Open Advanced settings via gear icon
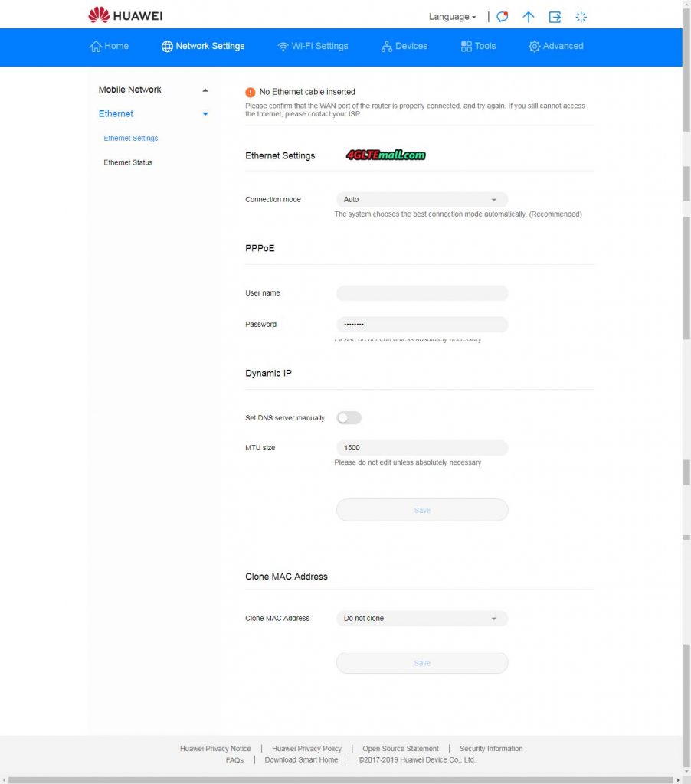691x784 pixels. coord(535,47)
